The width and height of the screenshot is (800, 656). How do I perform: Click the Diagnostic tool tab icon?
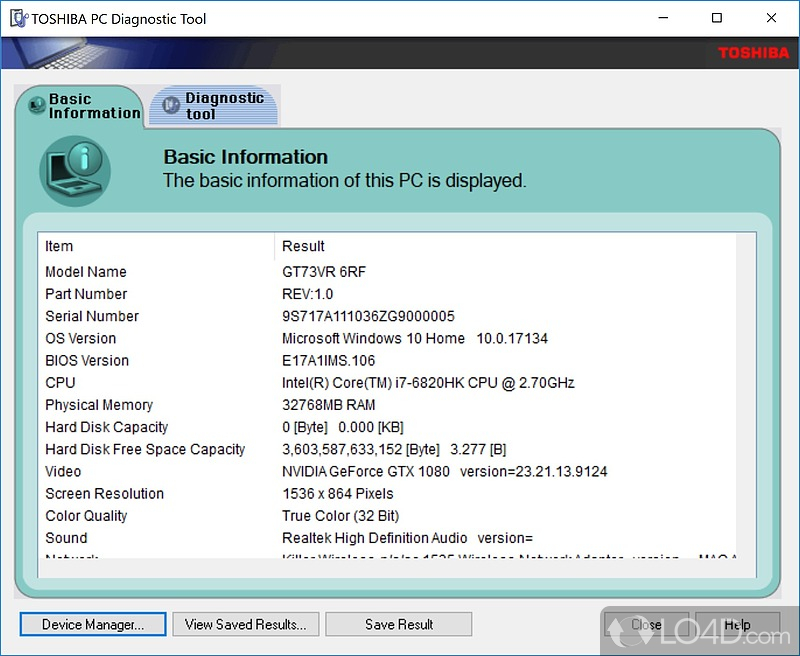171,105
